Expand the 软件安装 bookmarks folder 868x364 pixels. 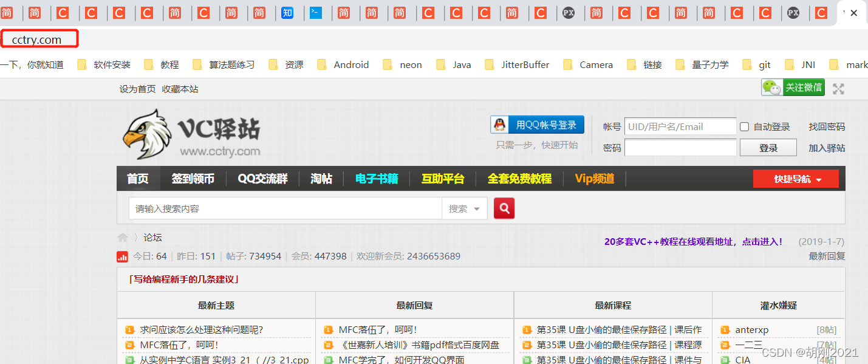click(111, 64)
